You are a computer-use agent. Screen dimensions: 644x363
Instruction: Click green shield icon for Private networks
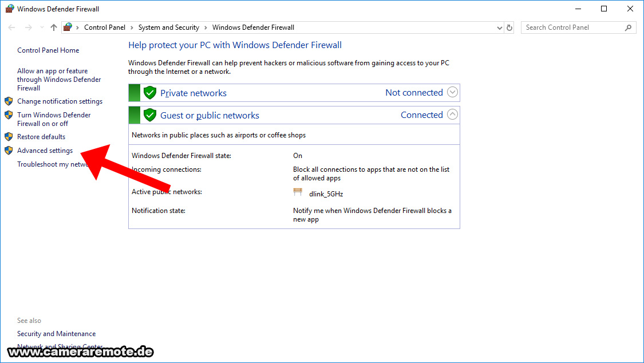point(150,93)
